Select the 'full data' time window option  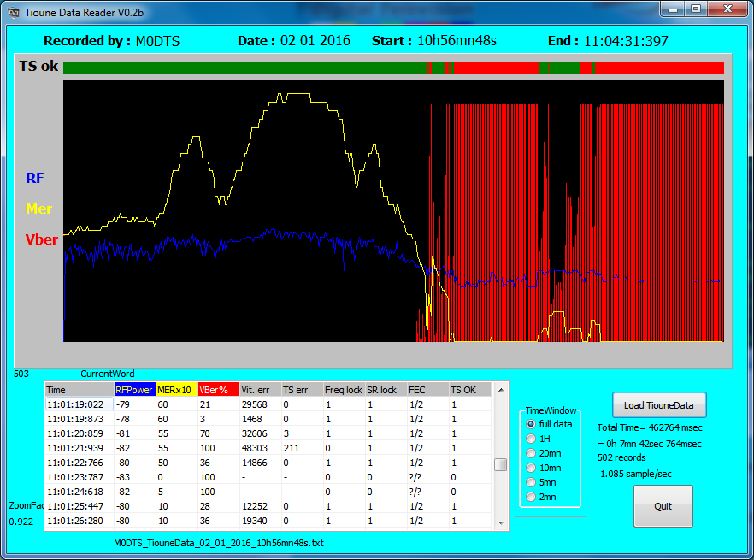[x=531, y=424]
